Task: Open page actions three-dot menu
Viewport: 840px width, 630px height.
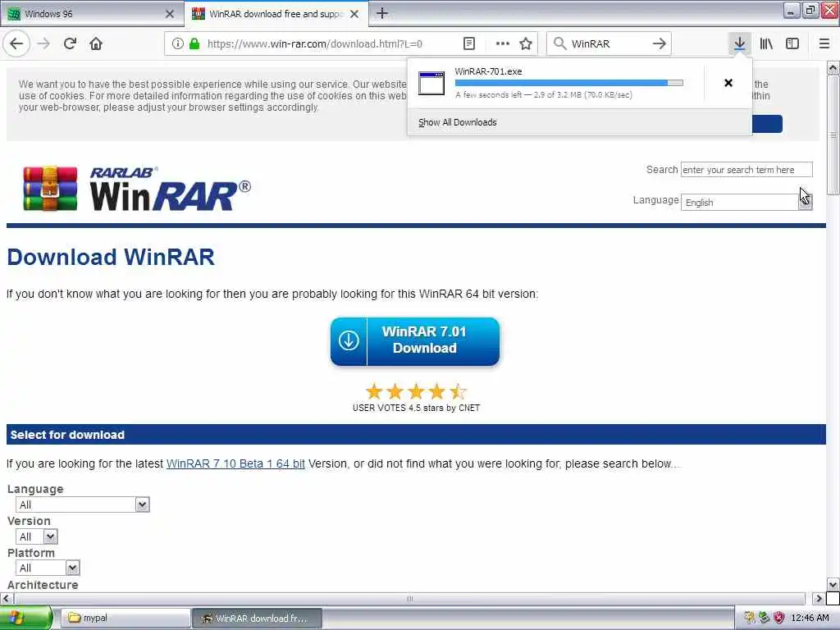Action: [502, 43]
